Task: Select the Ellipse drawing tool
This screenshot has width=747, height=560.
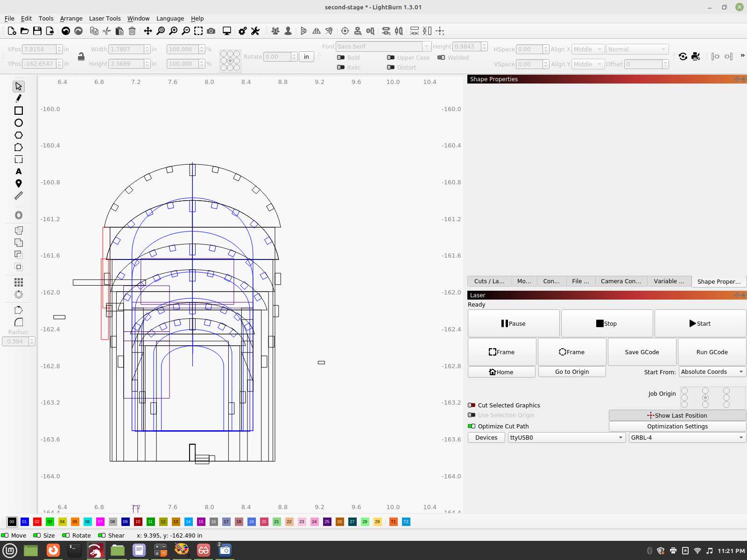Action: coord(19,123)
